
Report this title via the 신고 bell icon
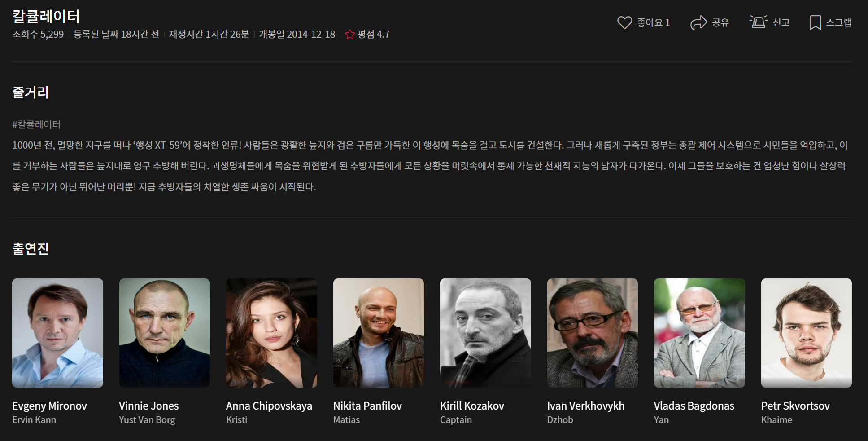[x=758, y=22]
